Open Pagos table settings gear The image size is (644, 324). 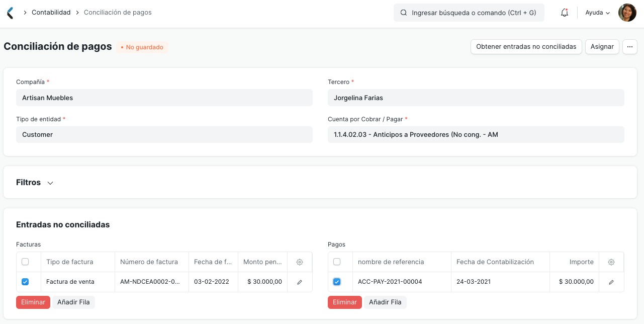coord(611,262)
